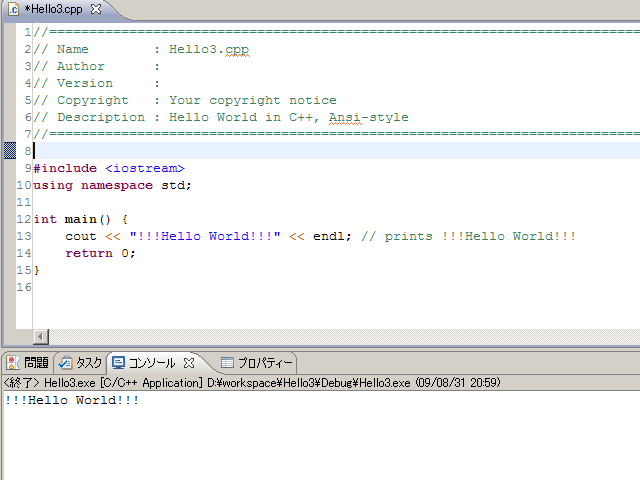
Task: Click the 'return 0;' statement
Action: point(100,253)
